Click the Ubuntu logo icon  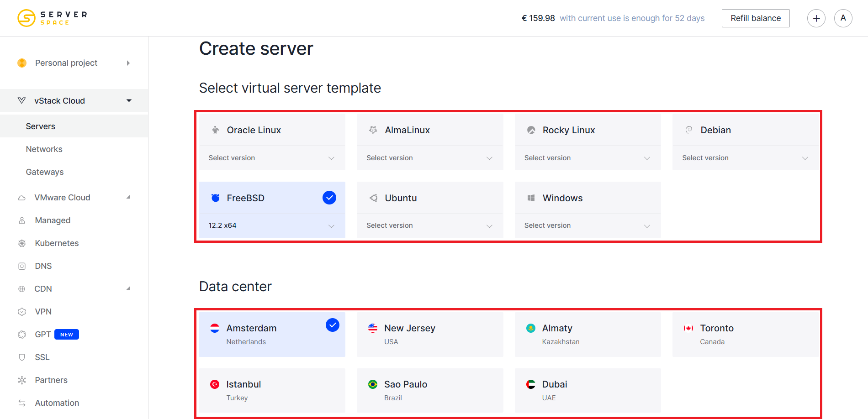[373, 198]
